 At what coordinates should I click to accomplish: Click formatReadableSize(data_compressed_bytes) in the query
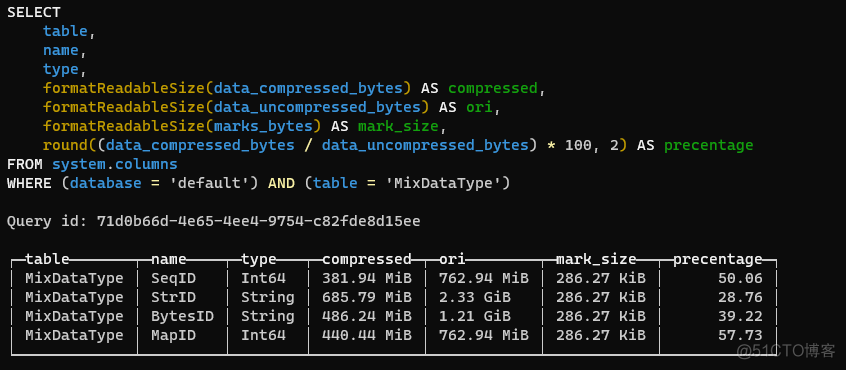click(227, 88)
